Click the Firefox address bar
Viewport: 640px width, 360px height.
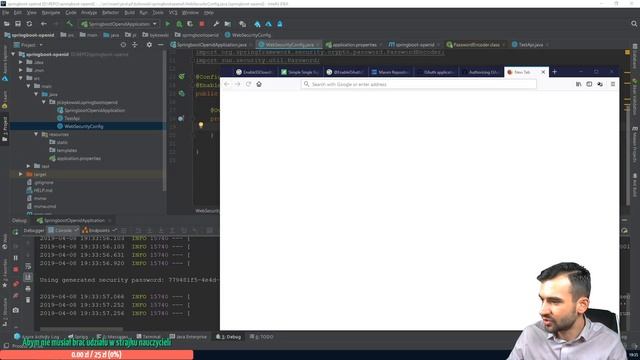point(419,84)
